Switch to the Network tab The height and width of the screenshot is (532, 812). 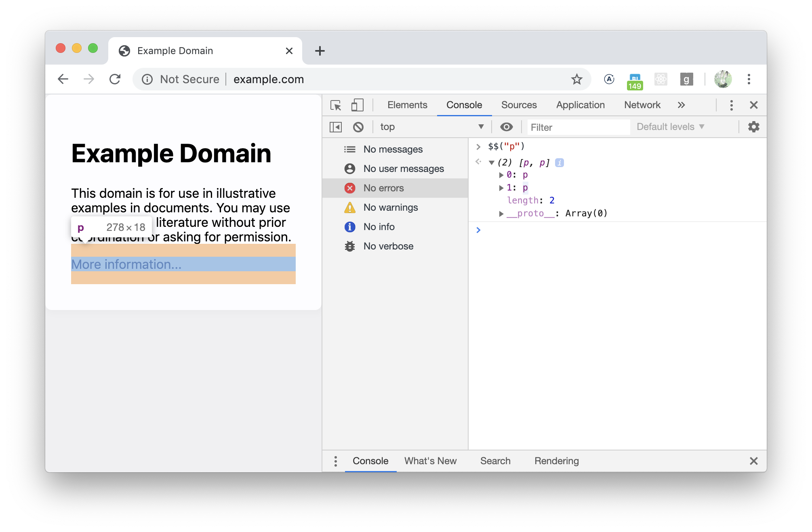tap(642, 105)
